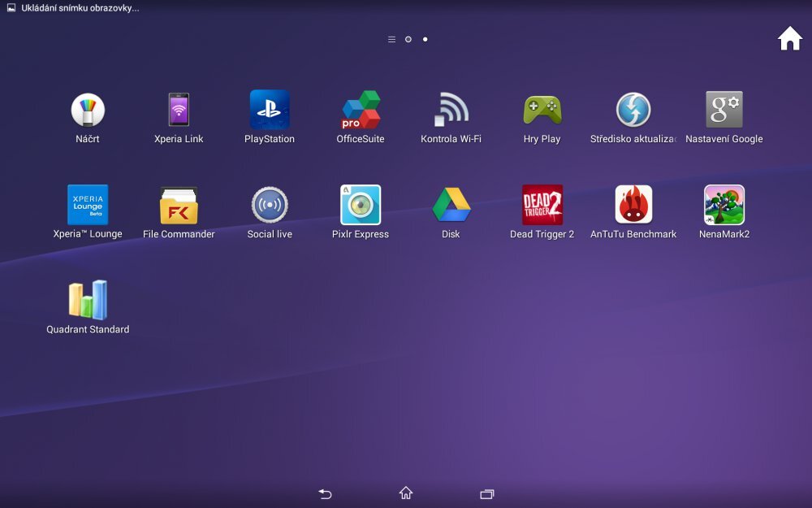Viewport: 812px width, 508px height.
Task: Run AnTuTu Benchmark
Action: (x=633, y=206)
